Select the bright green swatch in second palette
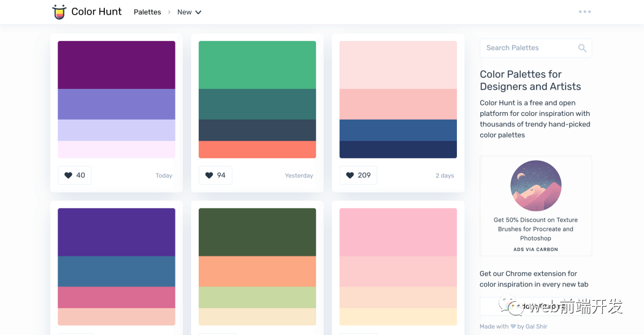This screenshot has width=644, height=335. point(257,65)
